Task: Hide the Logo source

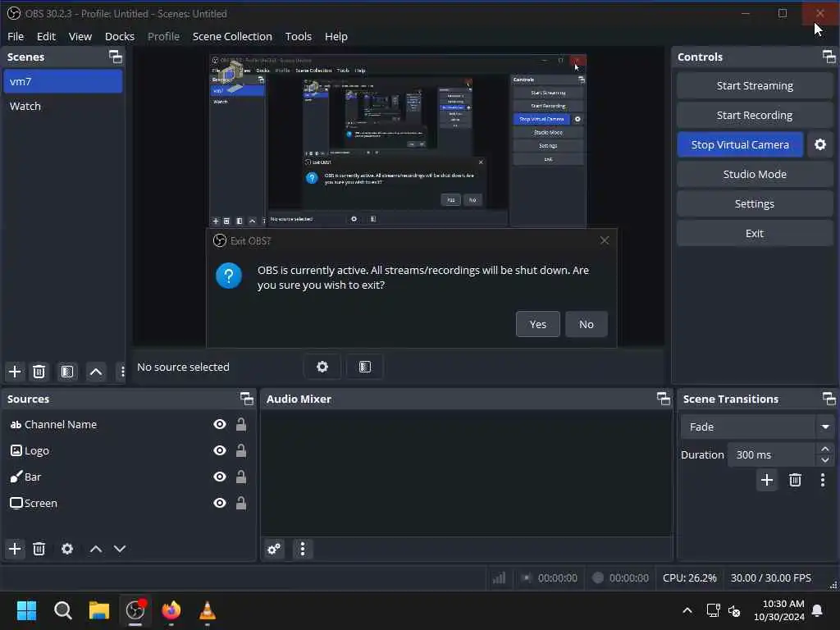Action: coord(220,450)
